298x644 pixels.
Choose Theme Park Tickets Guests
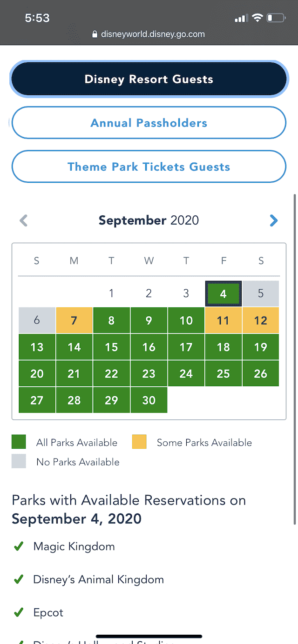[x=149, y=166]
